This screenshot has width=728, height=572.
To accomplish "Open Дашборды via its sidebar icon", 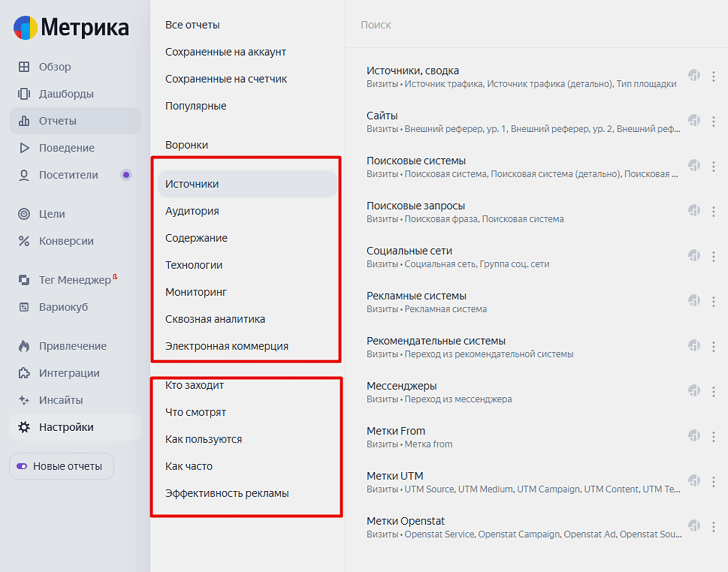I will coord(24,94).
